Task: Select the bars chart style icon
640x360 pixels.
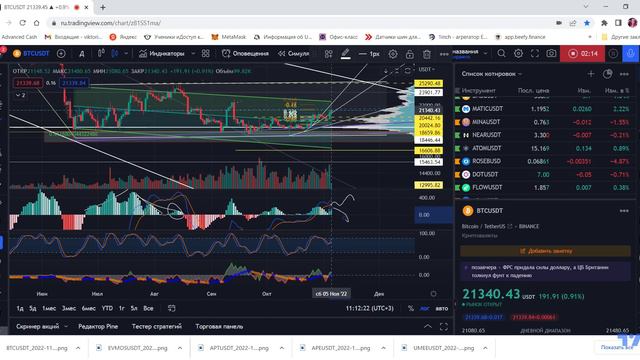Action: tap(101, 53)
